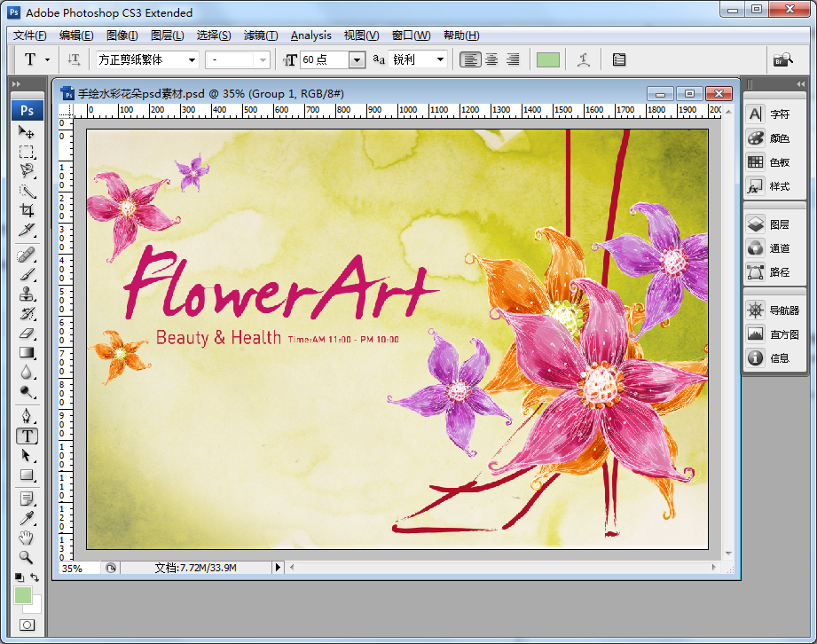Open the 方正剪纸繁体 font family dropdown
This screenshot has height=644, width=817.
[147, 59]
